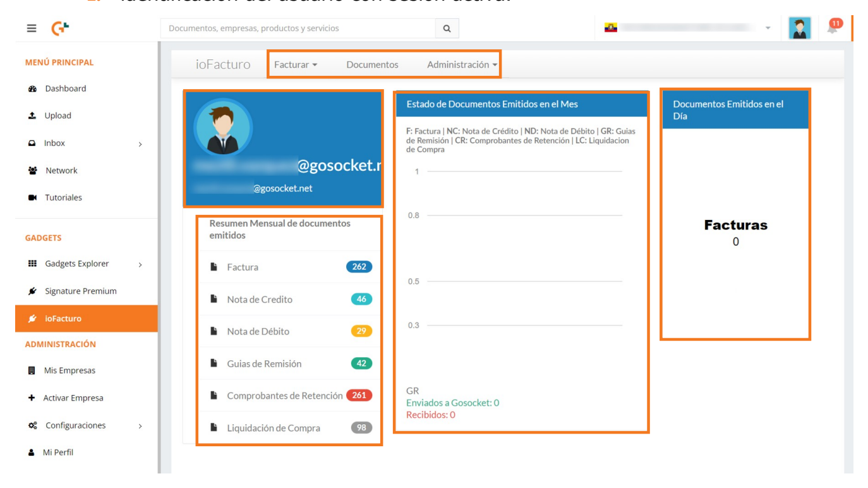Viewport: 868px width, 488px height.
Task: Click inside the search input field
Action: pos(298,28)
